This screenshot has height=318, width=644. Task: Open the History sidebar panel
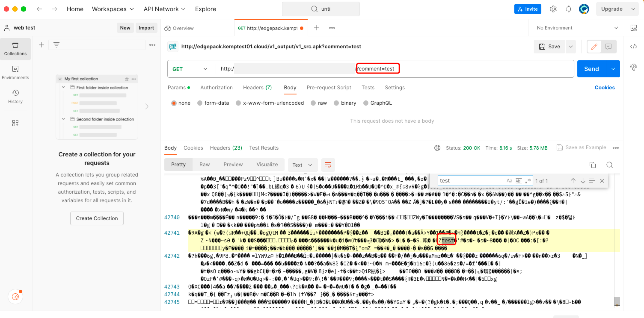coord(15,96)
